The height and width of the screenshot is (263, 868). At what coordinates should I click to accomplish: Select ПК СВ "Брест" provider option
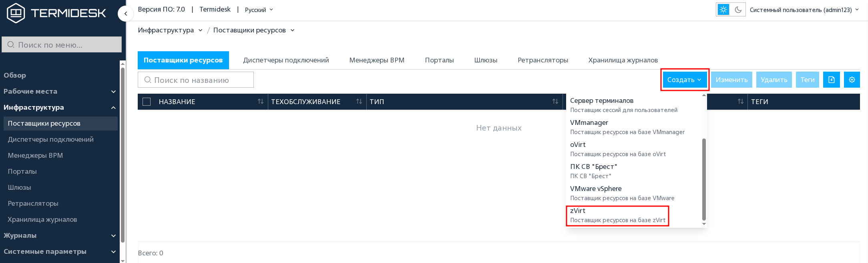[x=634, y=171]
